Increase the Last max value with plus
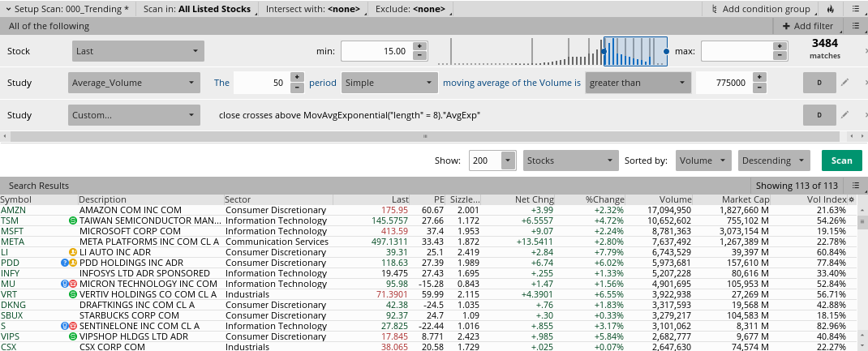Viewport: 868px width, 351px height. tap(780, 46)
